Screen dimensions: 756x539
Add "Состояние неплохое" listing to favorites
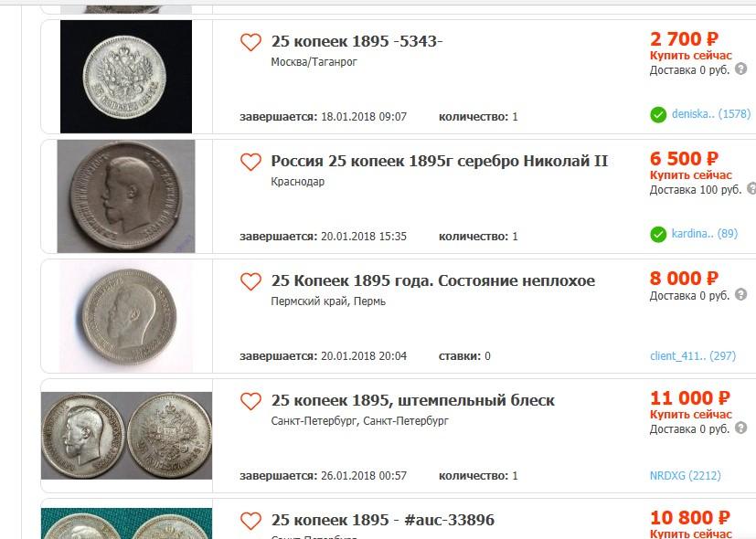pyautogui.click(x=250, y=281)
